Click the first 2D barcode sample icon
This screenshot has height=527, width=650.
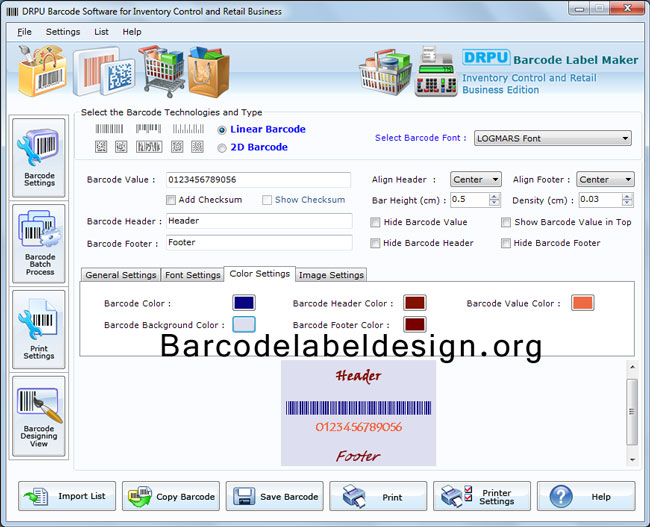(101, 146)
